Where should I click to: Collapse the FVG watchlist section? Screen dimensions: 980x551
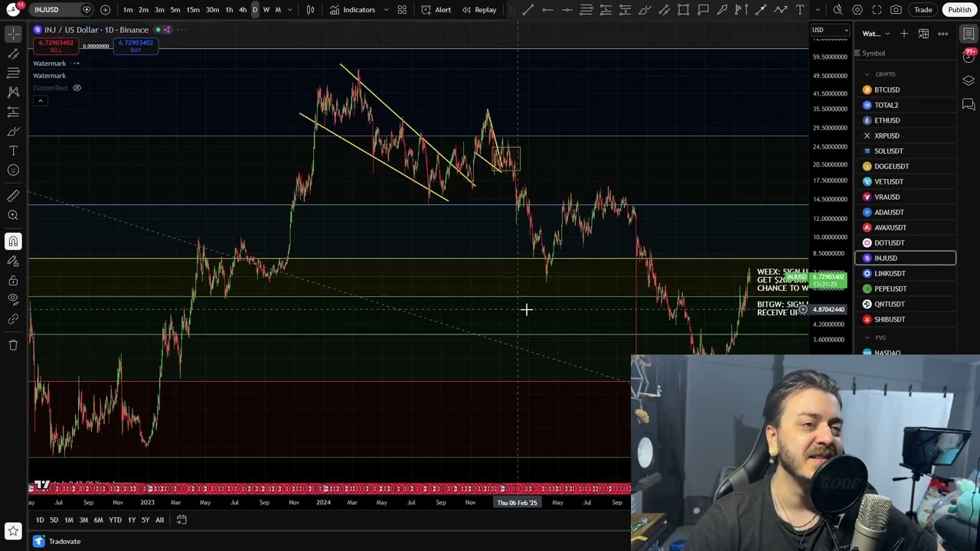867,337
